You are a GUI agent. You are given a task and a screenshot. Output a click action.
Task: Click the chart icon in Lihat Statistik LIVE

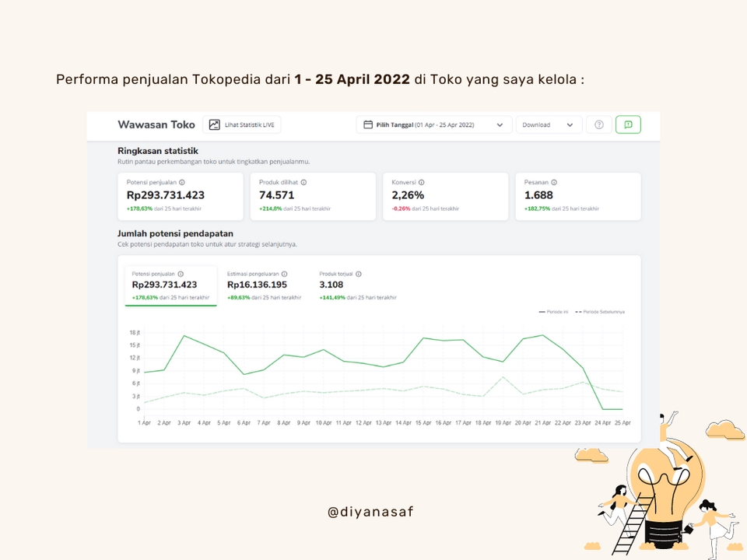pyautogui.click(x=215, y=124)
